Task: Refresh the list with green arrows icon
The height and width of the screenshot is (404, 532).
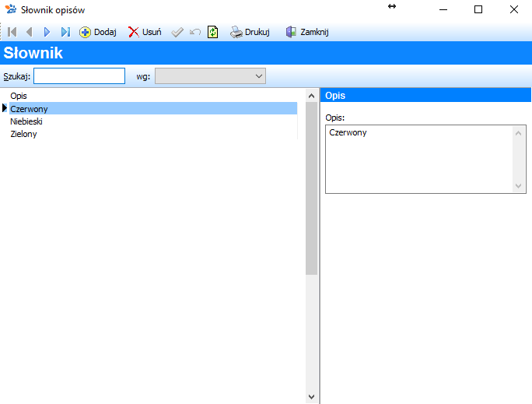Action: [x=213, y=32]
